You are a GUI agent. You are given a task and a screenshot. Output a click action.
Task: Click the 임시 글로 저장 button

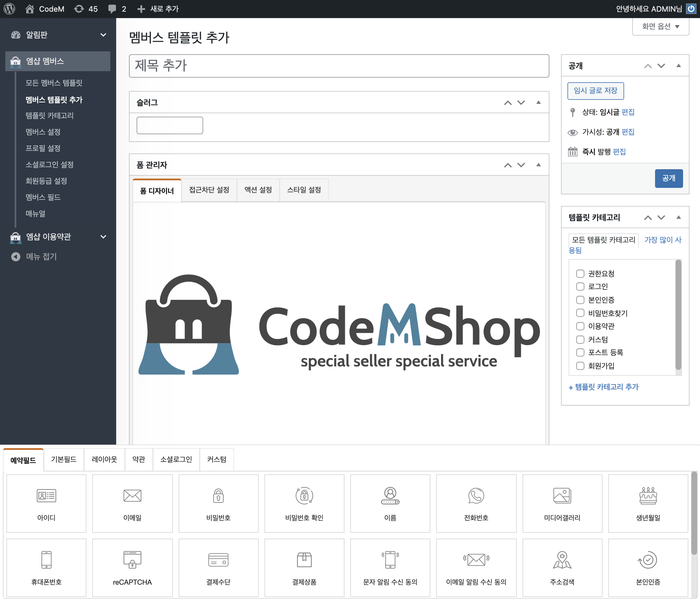click(x=595, y=91)
